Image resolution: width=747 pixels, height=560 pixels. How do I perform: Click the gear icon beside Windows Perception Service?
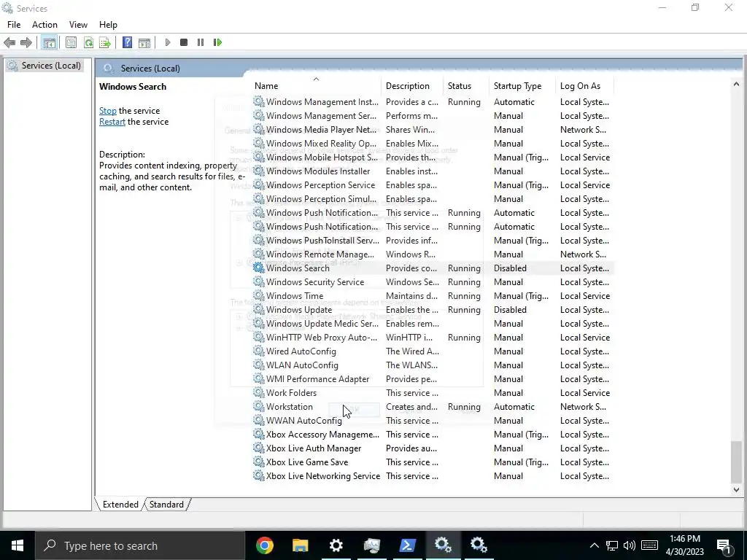coord(258,184)
